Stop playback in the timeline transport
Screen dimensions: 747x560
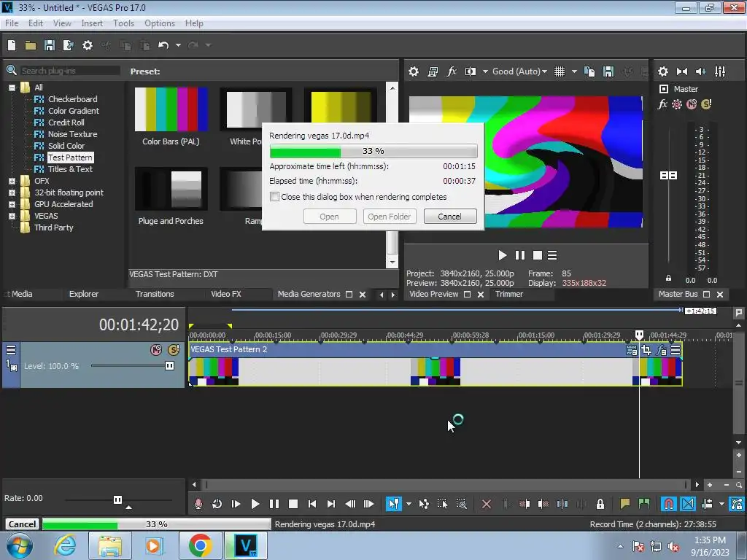coord(293,504)
